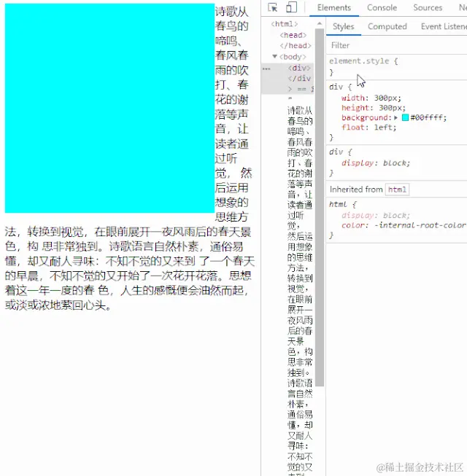Switch to the Elements tab

pyautogui.click(x=334, y=7)
